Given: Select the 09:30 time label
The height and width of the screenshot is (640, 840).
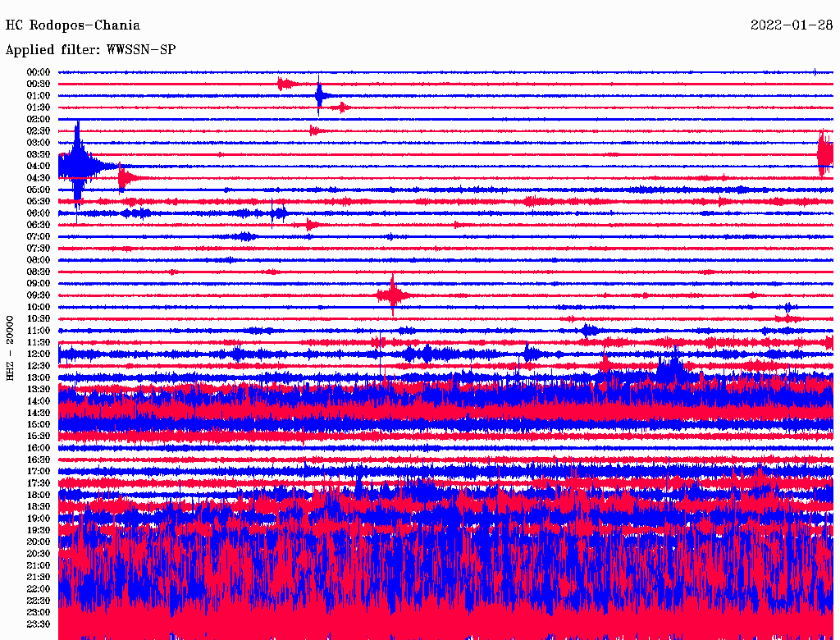Looking at the screenshot, I should pyautogui.click(x=39, y=295).
